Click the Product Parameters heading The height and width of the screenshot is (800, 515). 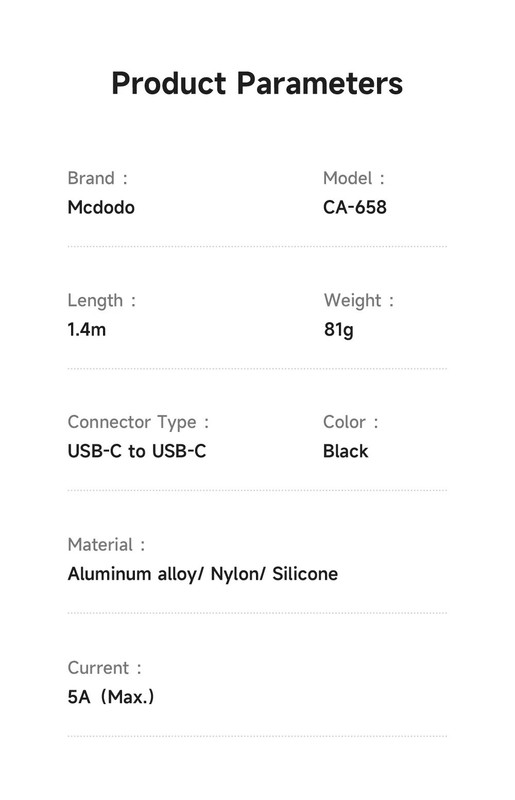tap(257, 84)
